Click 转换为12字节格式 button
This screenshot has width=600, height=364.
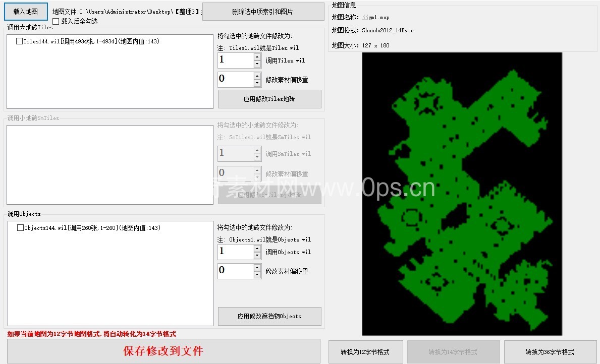pyautogui.click(x=365, y=352)
